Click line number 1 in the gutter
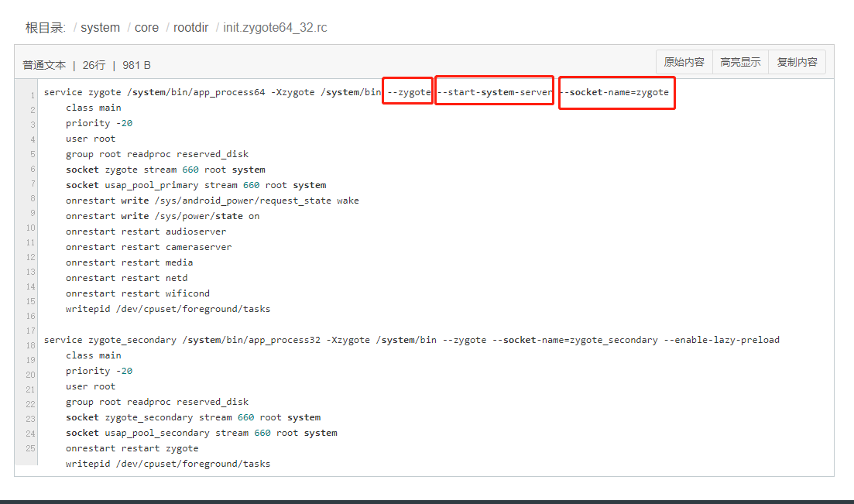Viewport: 854px width, 504px height. tap(33, 96)
